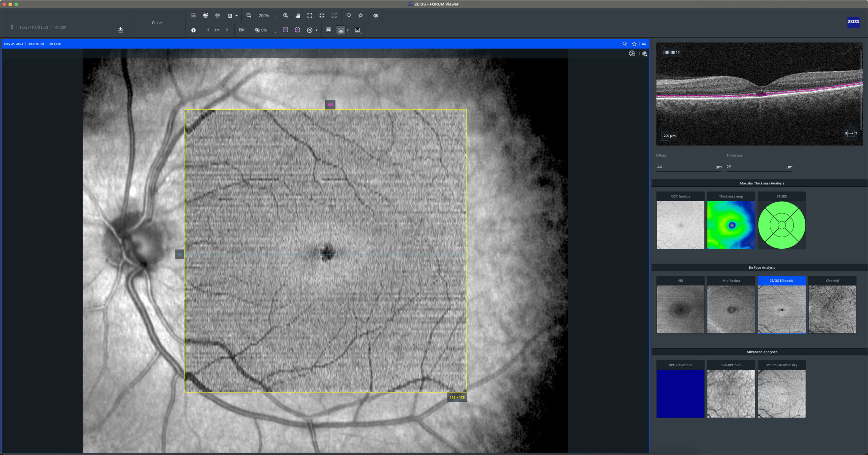Click the 66 horizontal slice marker

(179, 254)
